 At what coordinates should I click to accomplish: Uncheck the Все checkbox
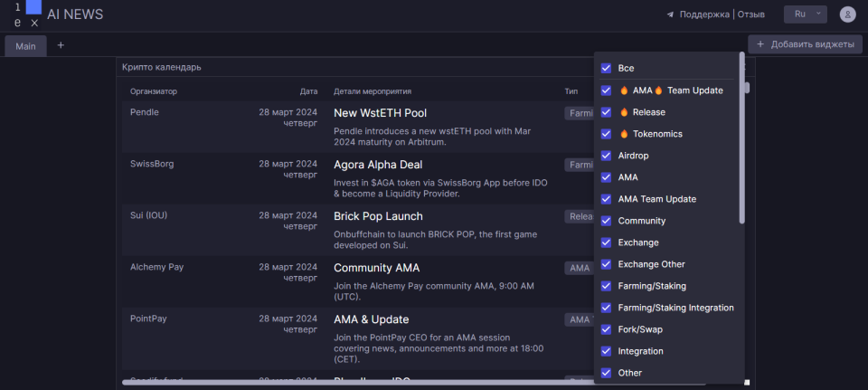pyautogui.click(x=606, y=68)
